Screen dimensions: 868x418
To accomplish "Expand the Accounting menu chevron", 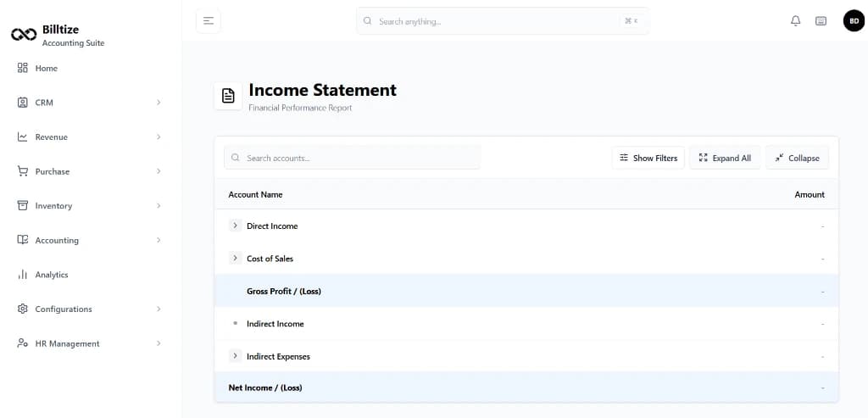I will tap(159, 240).
